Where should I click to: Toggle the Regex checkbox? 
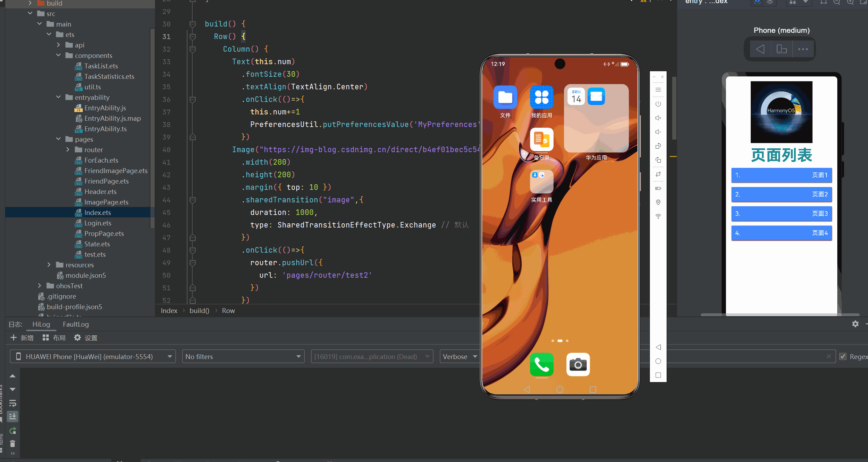click(843, 357)
